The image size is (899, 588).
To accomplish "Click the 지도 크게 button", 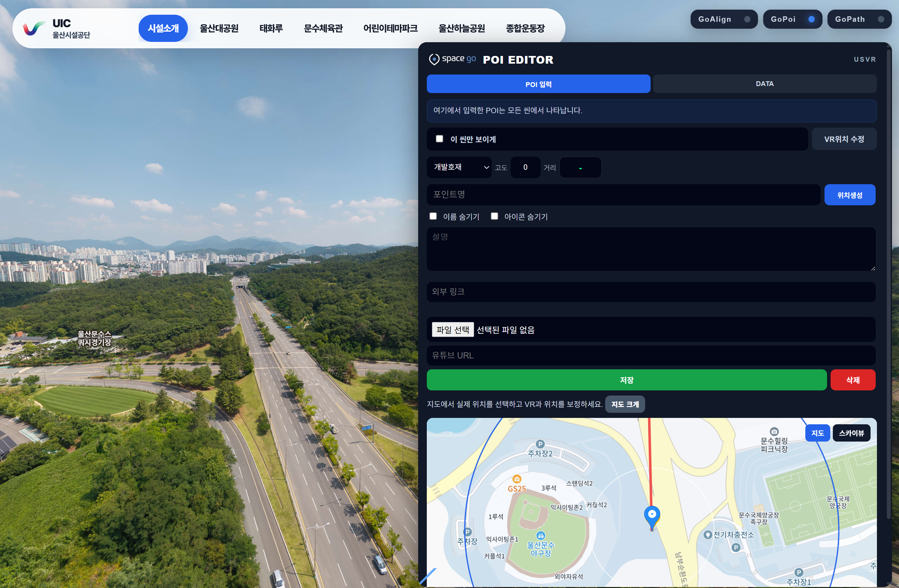I will [x=625, y=404].
